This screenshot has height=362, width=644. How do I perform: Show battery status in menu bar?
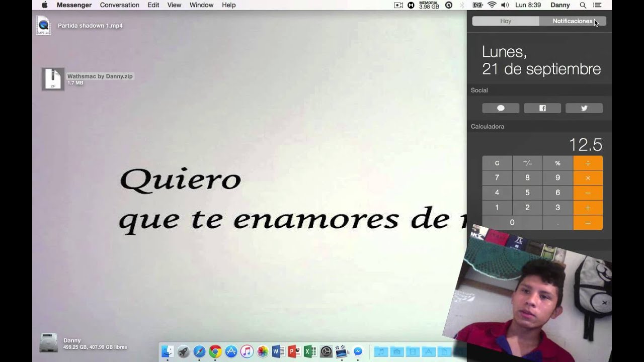478,5
